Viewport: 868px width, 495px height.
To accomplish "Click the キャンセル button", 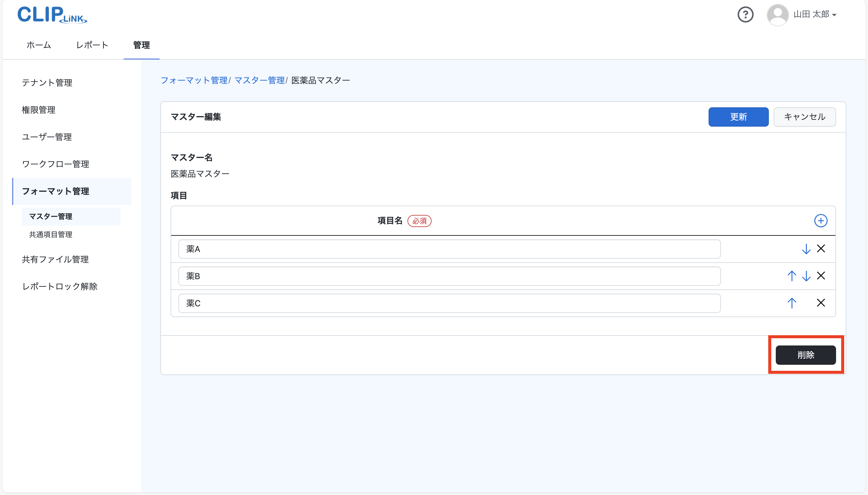I will (804, 117).
